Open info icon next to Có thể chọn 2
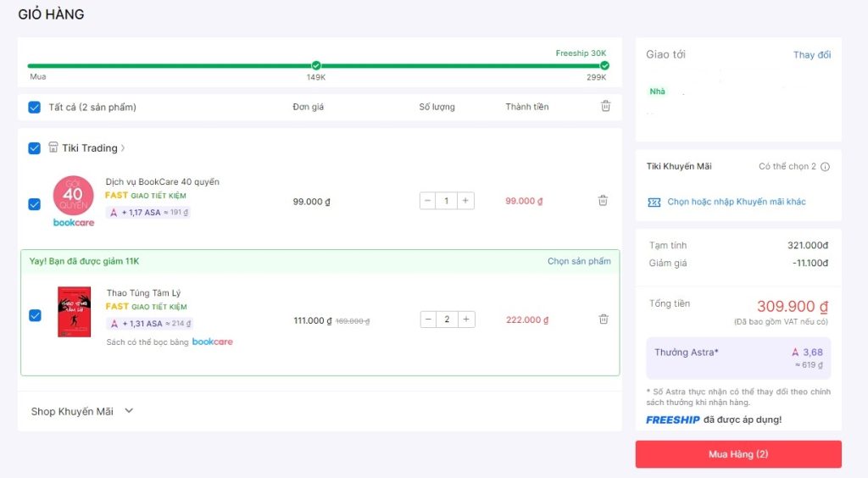The width and height of the screenshot is (868, 478). pos(825,166)
